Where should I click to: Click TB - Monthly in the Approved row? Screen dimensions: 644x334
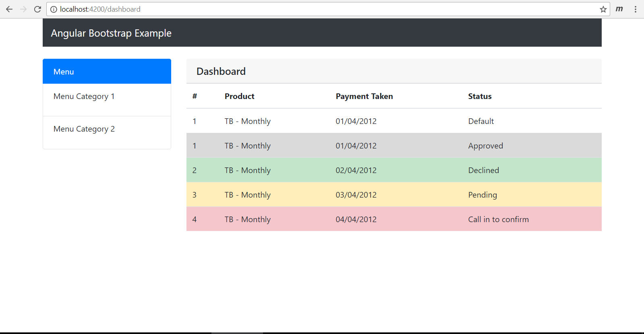248,146
